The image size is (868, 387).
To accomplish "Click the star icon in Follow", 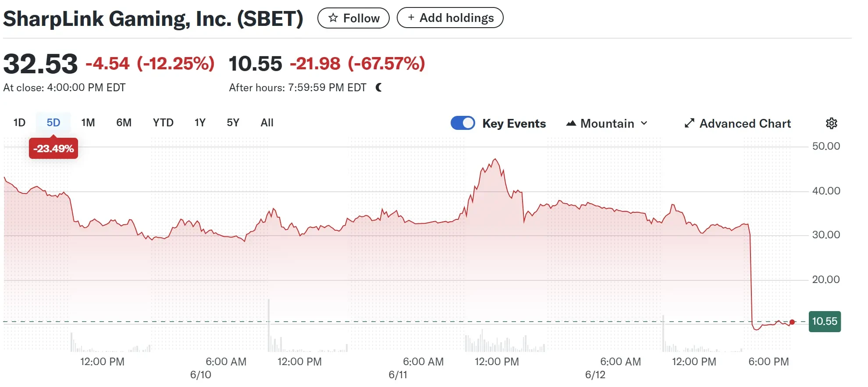I will click(x=333, y=18).
